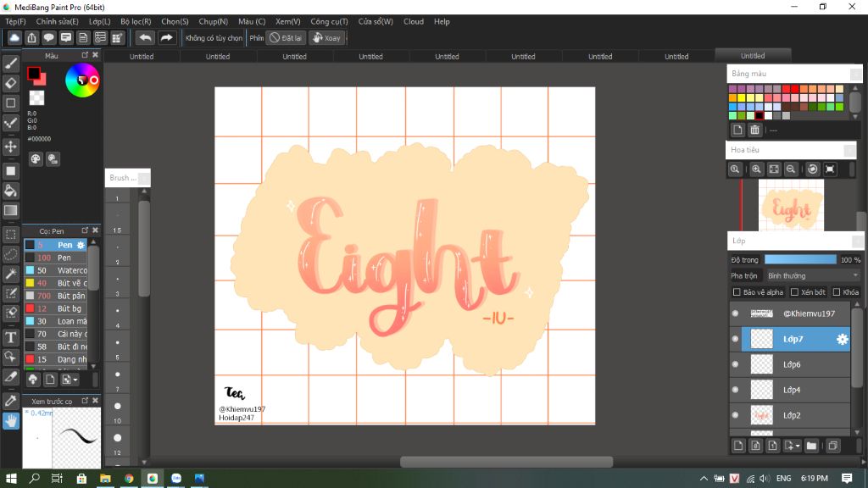
Task: Add a new layer folder
Action: pos(811,446)
